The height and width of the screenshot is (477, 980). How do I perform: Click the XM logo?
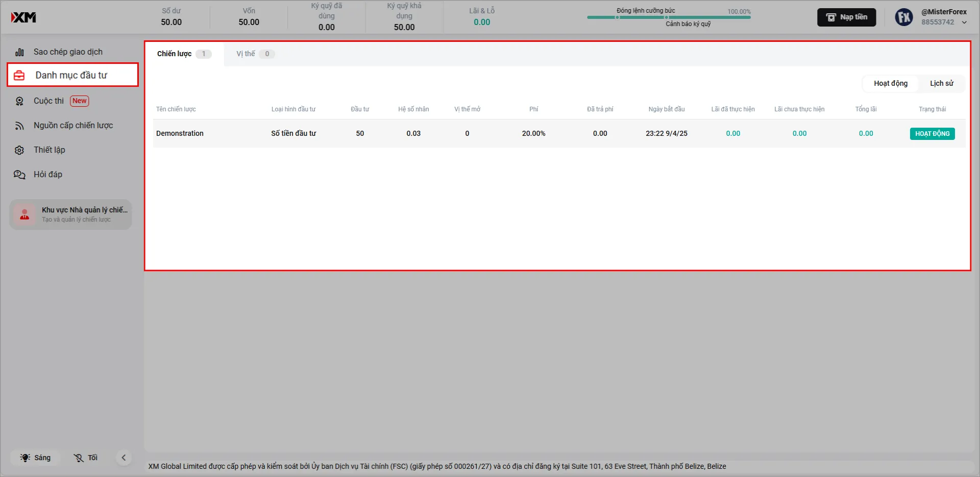click(x=23, y=17)
